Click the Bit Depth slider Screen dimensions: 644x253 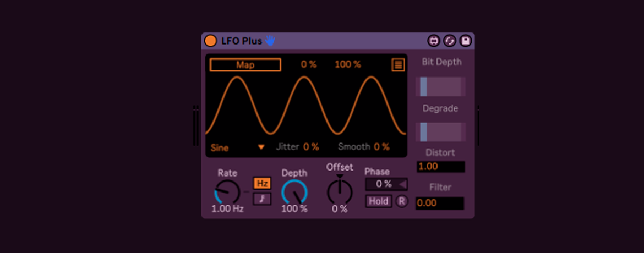pos(440,86)
